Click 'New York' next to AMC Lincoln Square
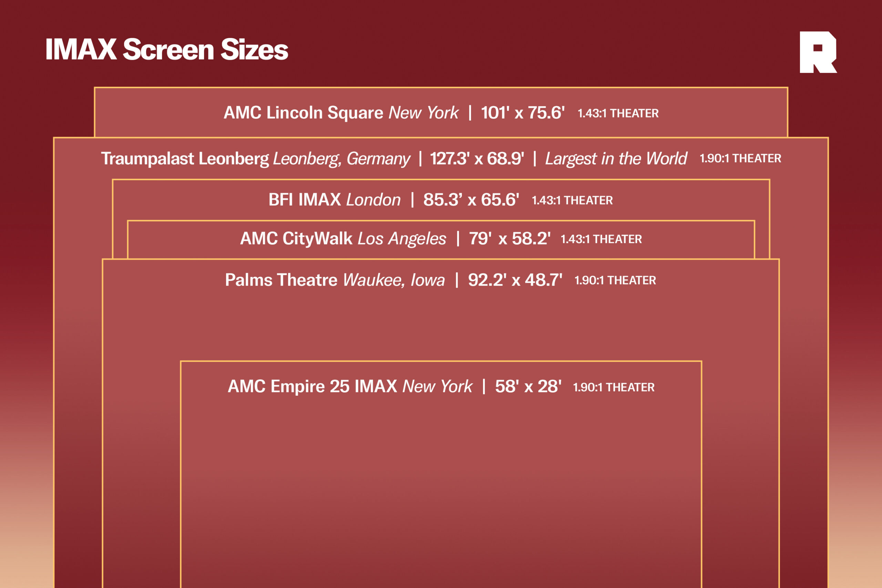 pyautogui.click(x=423, y=113)
